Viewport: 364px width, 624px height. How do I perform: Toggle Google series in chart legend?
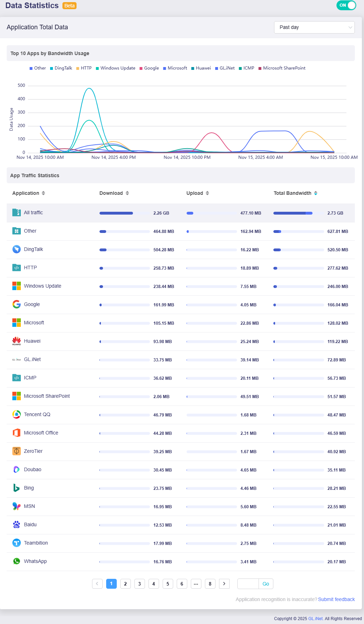[x=149, y=68]
